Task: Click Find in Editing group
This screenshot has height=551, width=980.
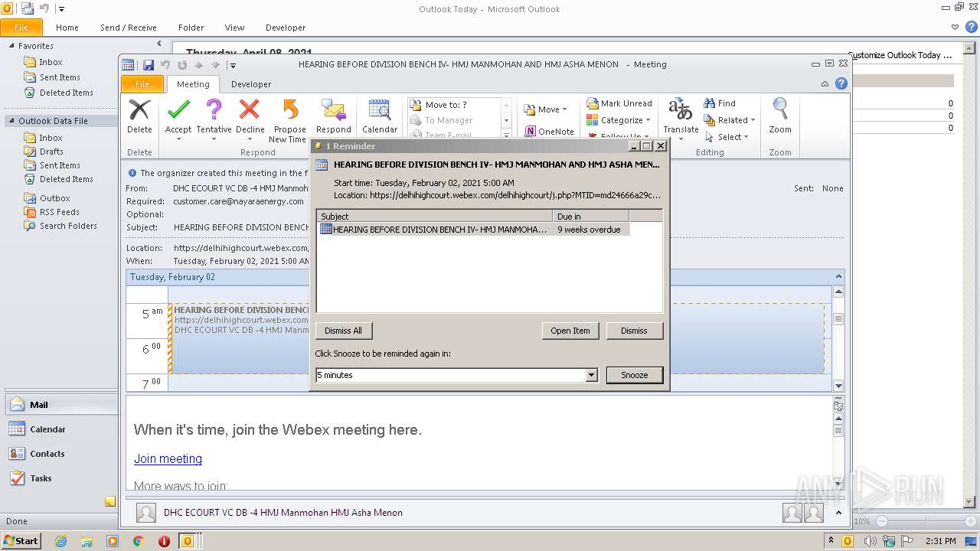Action: coord(720,103)
